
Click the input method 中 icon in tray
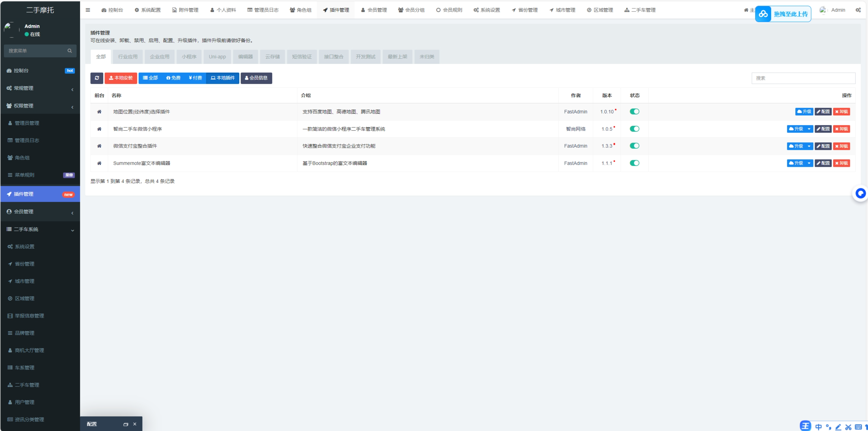818,427
